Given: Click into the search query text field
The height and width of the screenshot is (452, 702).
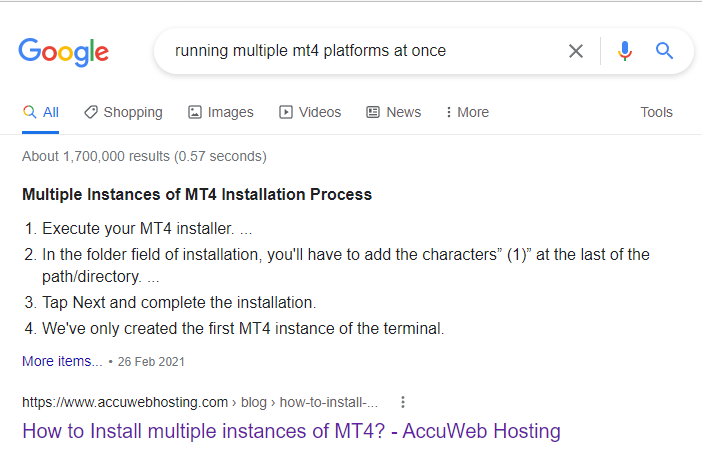Looking at the screenshot, I should [360, 51].
